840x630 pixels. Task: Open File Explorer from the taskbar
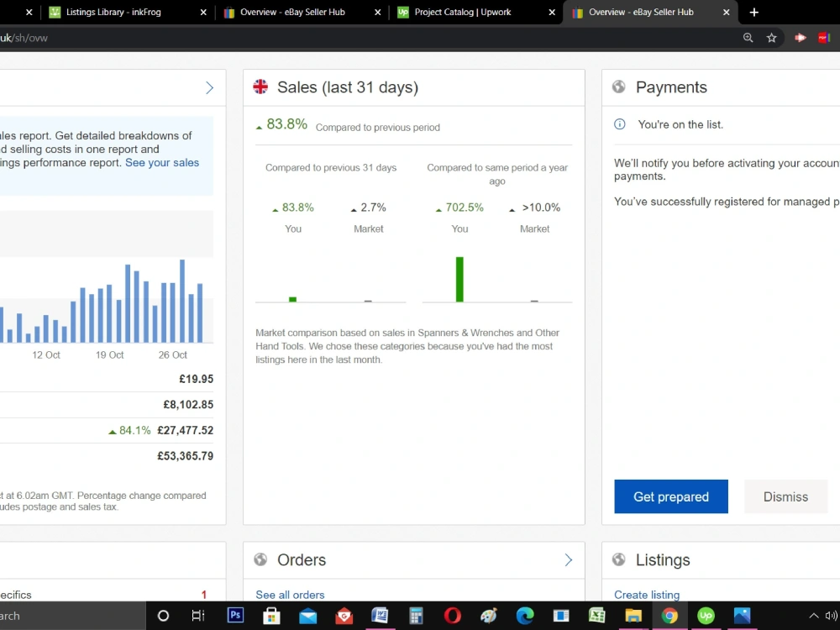(x=633, y=616)
